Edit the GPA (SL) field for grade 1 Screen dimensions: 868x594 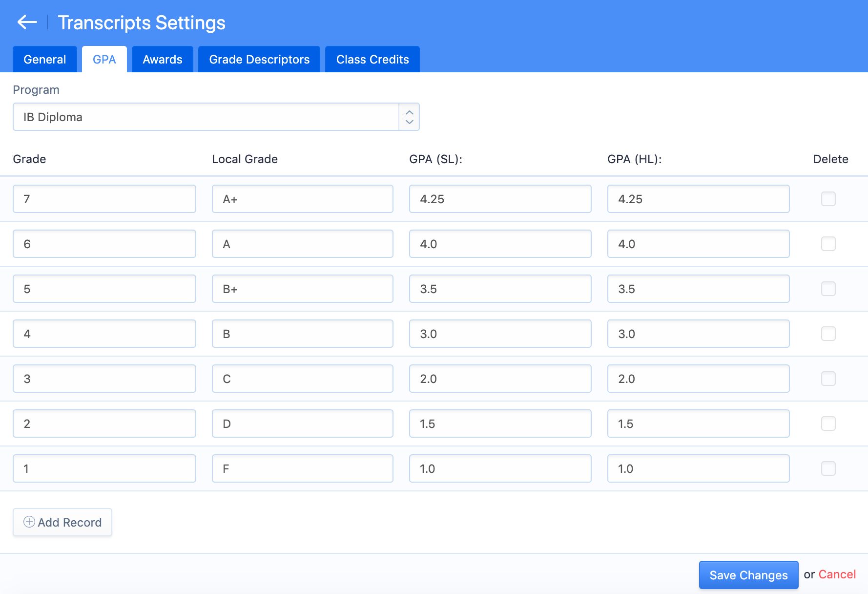click(500, 468)
